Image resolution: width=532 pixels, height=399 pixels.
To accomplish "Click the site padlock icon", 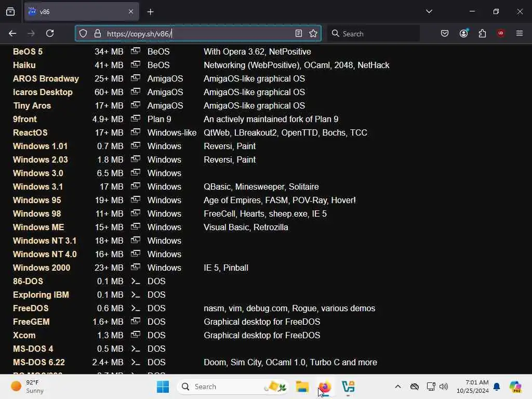I will [x=98, y=33].
